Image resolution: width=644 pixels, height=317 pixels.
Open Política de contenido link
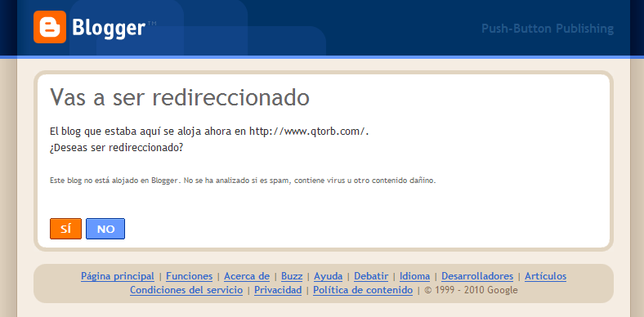[363, 290]
